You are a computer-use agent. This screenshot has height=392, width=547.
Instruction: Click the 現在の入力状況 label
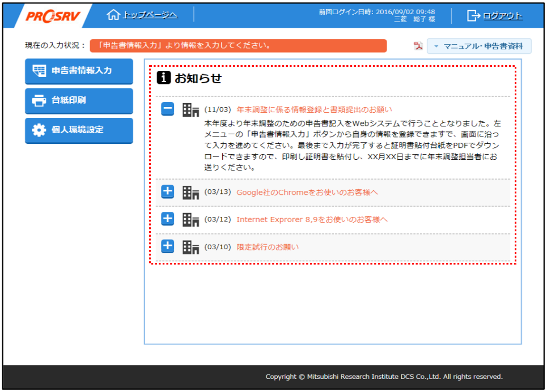[55, 46]
